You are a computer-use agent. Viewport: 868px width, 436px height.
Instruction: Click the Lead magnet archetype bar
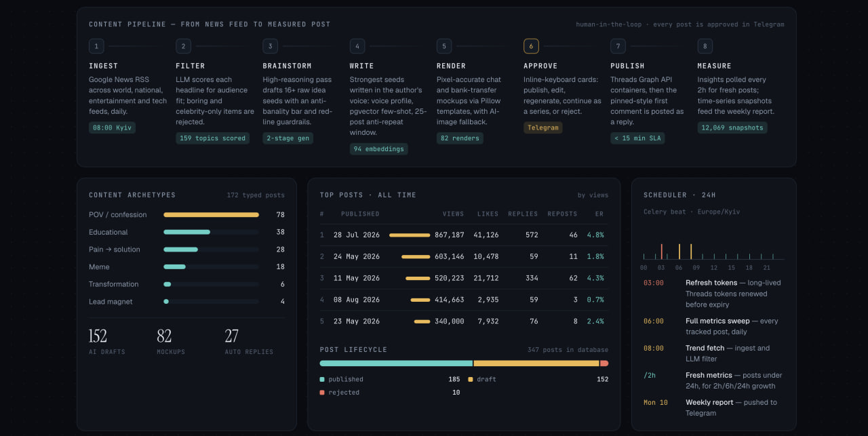(x=166, y=302)
